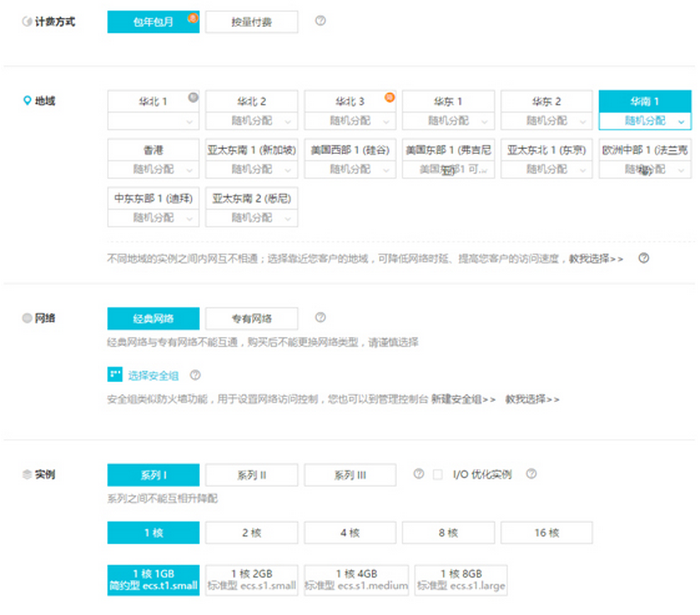Screen dimensions: 700x615
Task: Click help icon beside 专有网络
Action: pyautogui.click(x=320, y=317)
